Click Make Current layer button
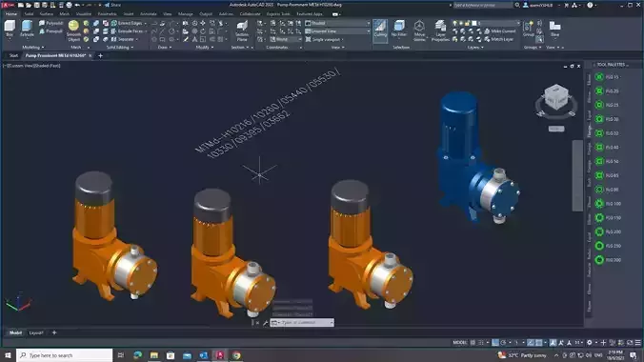This screenshot has height=362, width=644. click(500, 31)
